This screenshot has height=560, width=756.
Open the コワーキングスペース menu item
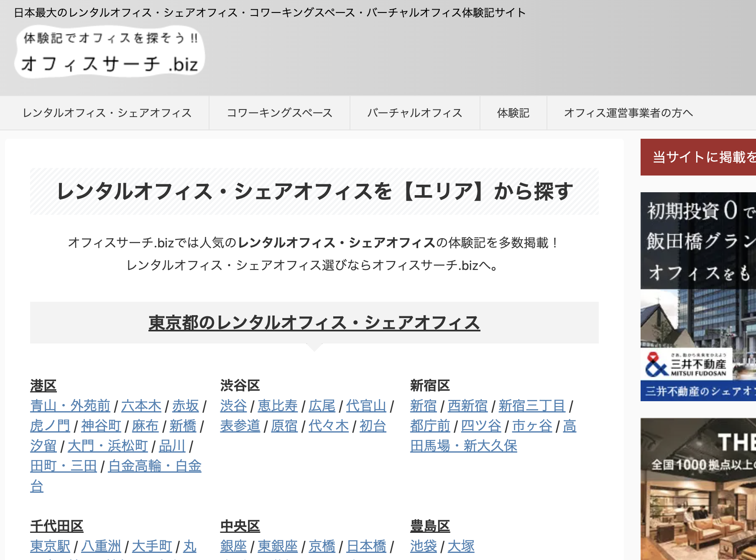pyautogui.click(x=279, y=113)
